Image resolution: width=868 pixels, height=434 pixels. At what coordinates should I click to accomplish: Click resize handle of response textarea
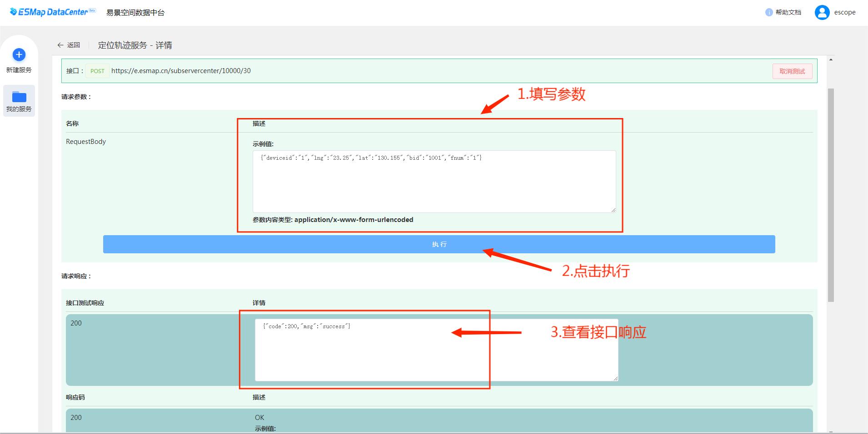click(615, 378)
